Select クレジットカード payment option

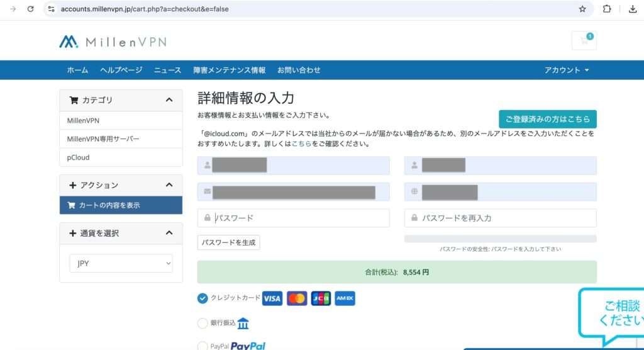[203, 298]
